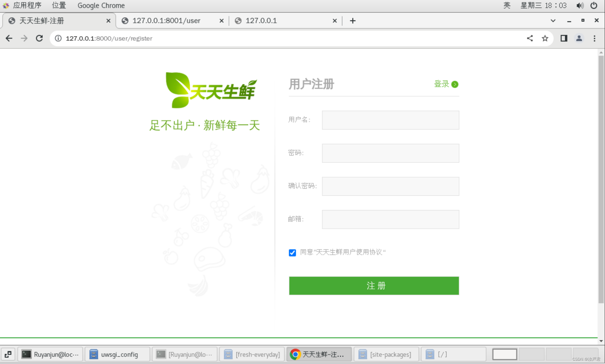Uncheck the user agreement checkbox

[x=292, y=252]
